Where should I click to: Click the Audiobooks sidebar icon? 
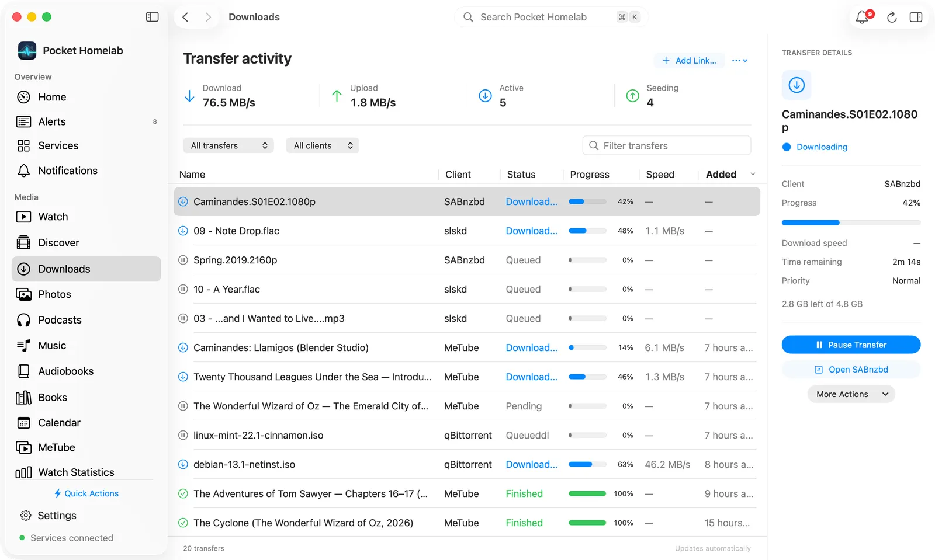pyautogui.click(x=23, y=371)
